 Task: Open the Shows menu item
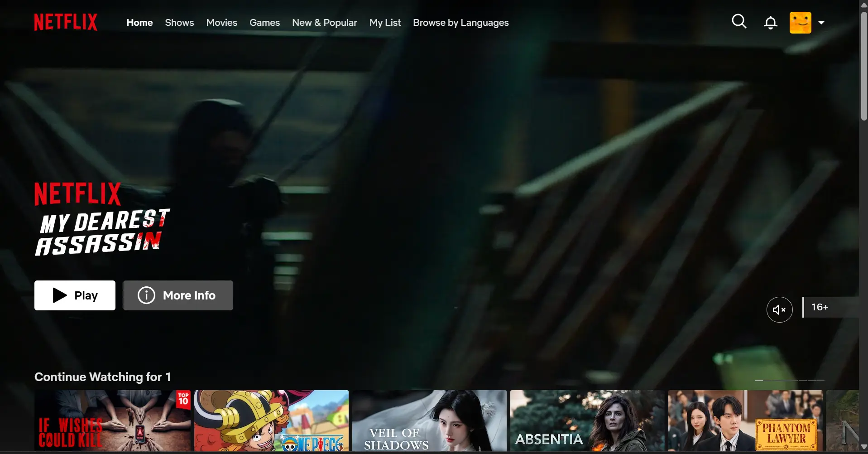179,23
